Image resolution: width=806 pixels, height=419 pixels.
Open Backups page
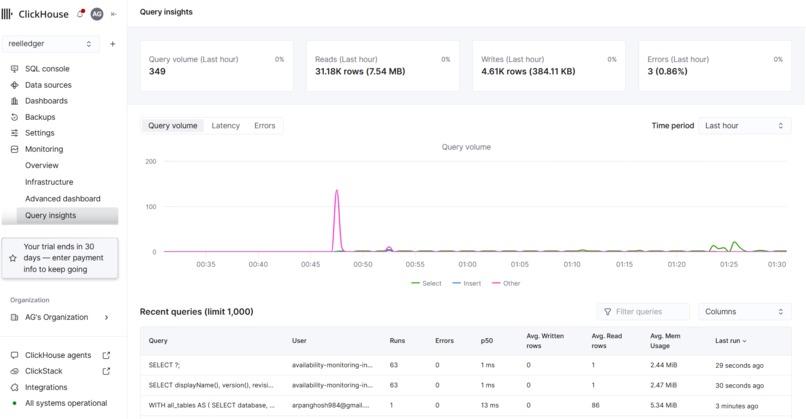40,117
